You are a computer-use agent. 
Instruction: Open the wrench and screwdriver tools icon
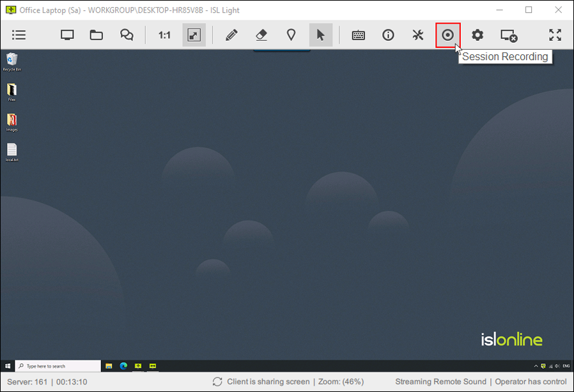pos(418,35)
